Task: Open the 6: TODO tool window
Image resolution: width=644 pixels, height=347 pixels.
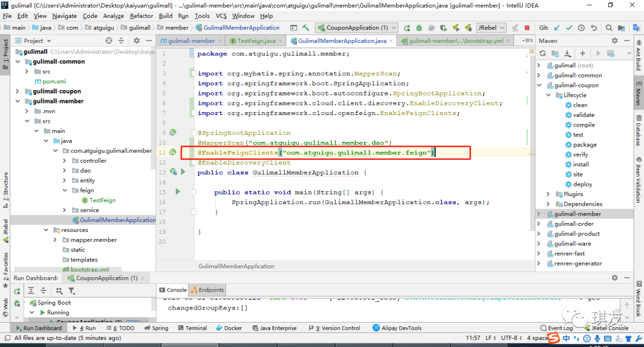Action: pyautogui.click(x=120, y=328)
